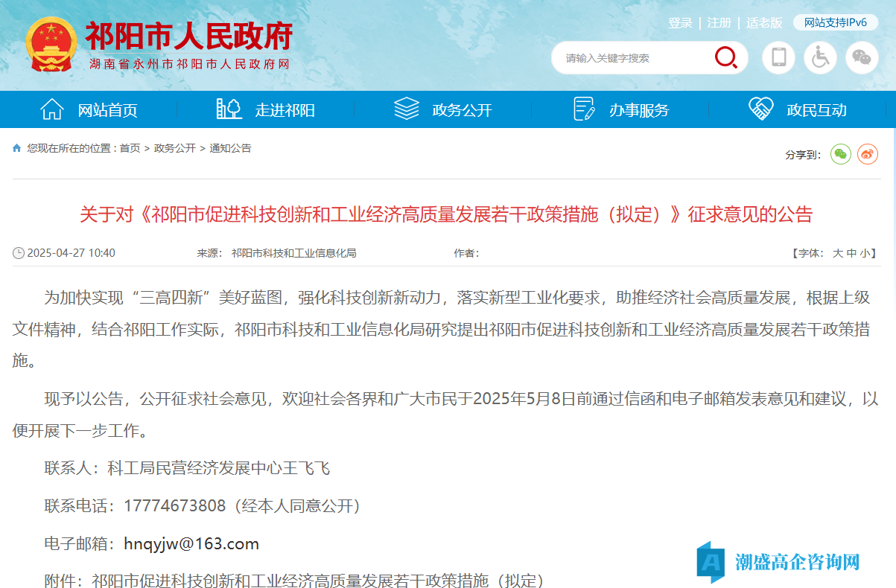
Task: Click the 登录 login link
Action: [680, 23]
